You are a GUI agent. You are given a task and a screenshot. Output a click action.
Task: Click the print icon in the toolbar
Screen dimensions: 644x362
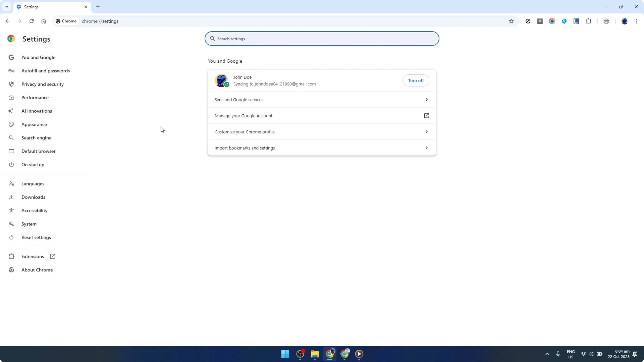607,21
